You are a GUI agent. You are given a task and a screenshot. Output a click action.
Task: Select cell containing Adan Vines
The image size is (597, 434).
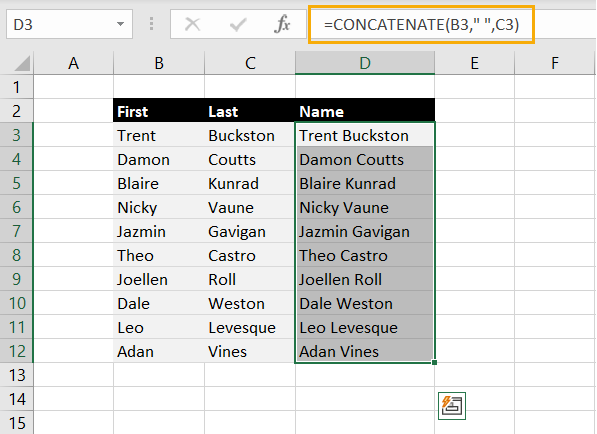coord(365,351)
